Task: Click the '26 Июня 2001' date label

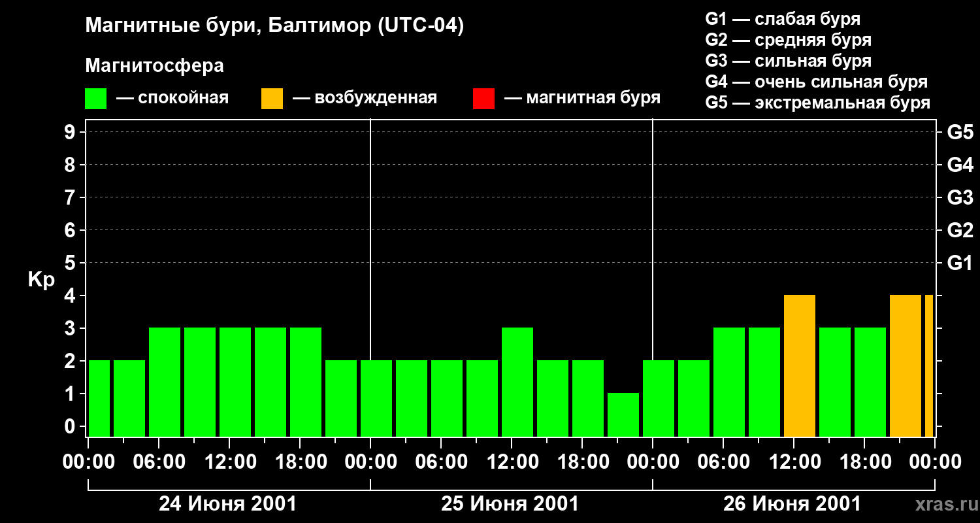Action: (x=792, y=504)
